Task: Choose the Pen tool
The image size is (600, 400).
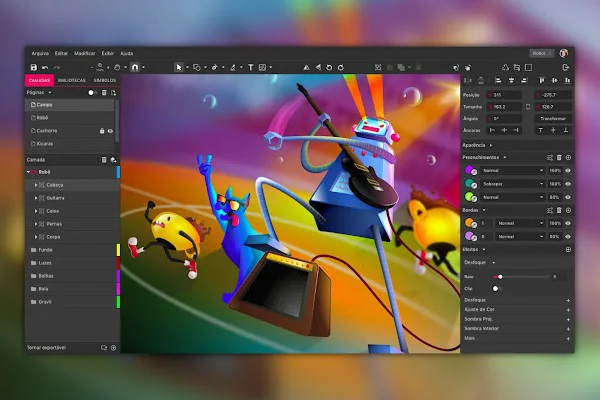Action: pos(215,67)
